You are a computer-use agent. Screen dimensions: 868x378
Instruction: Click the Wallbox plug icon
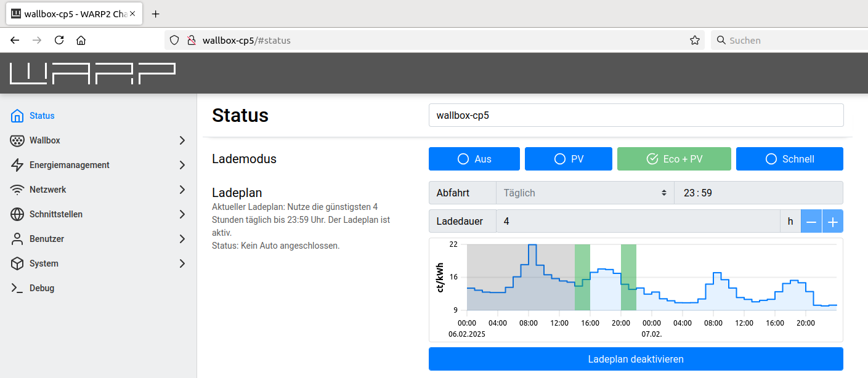coord(17,140)
